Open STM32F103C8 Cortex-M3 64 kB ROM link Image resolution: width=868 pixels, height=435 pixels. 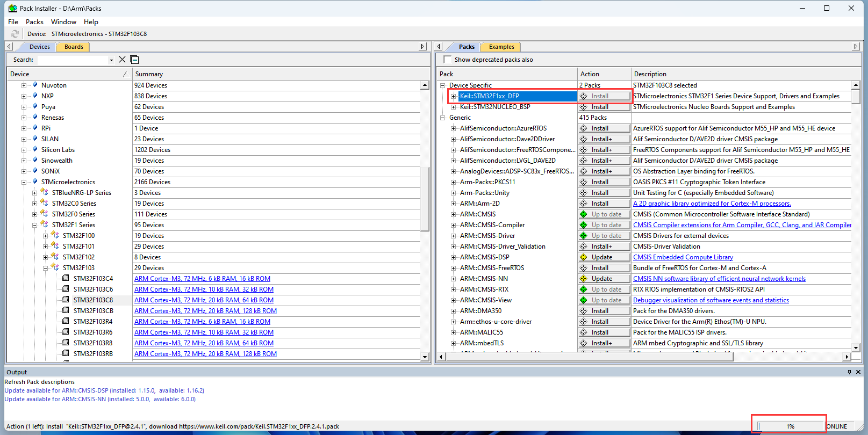click(204, 300)
